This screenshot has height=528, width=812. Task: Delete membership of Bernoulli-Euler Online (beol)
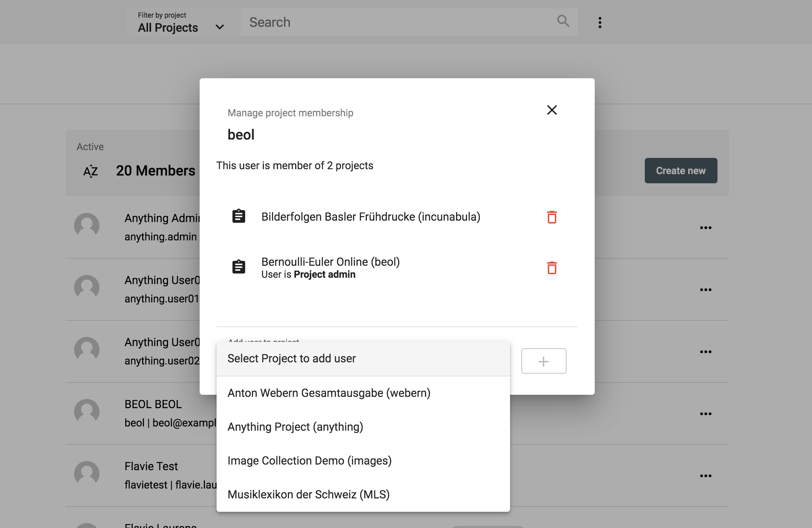point(552,268)
